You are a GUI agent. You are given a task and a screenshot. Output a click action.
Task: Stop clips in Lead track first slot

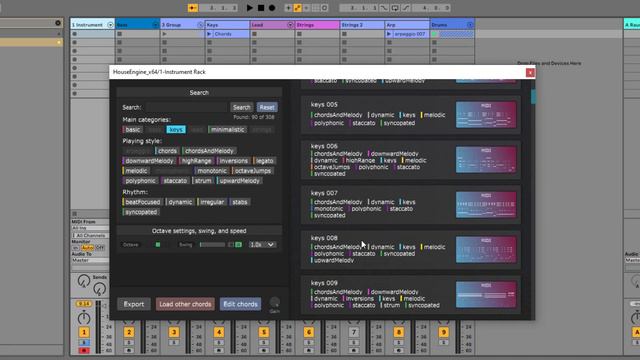[254, 34]
